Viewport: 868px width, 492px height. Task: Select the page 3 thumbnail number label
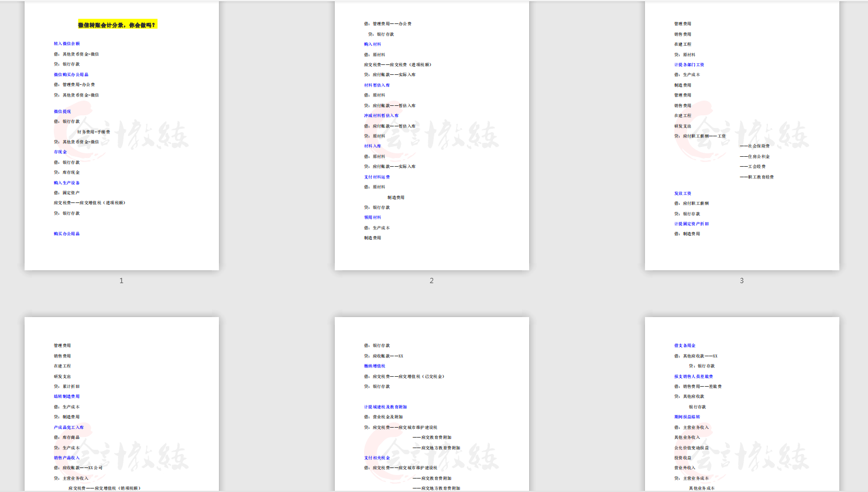742,281
